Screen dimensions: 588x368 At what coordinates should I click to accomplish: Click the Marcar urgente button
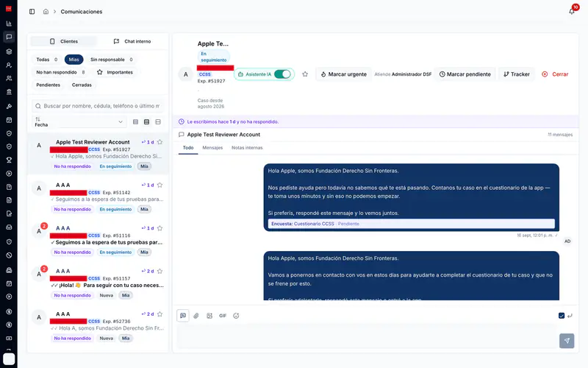[x=343, y=74]
